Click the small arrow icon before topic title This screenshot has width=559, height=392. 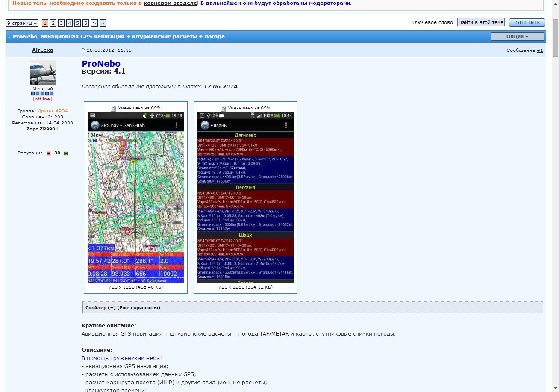[9, 37]
